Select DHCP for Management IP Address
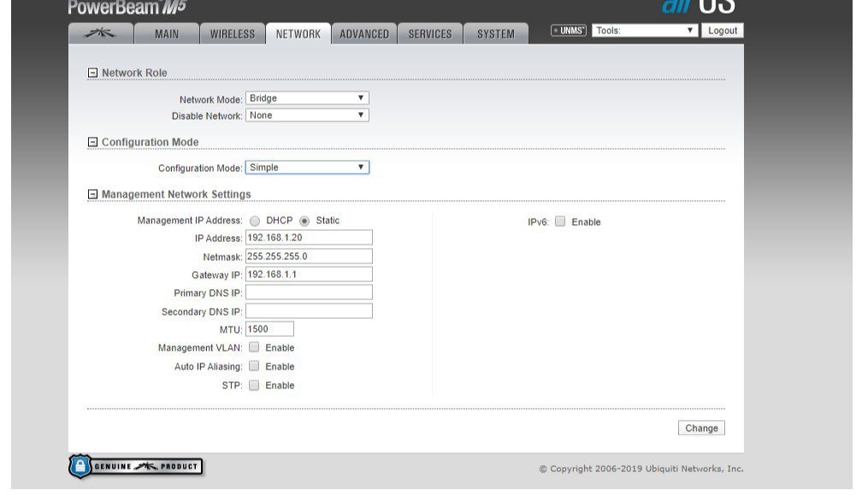The height and width of the screenshot is (496, 868). (x=255, y=221)
